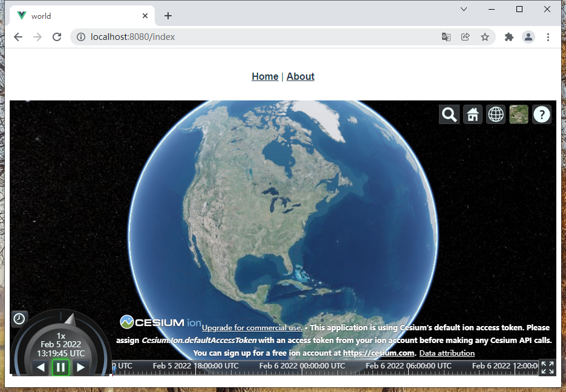Screen dimensions: 566x392
Task: Click the real-time clock icon
Action: [19, 319]
